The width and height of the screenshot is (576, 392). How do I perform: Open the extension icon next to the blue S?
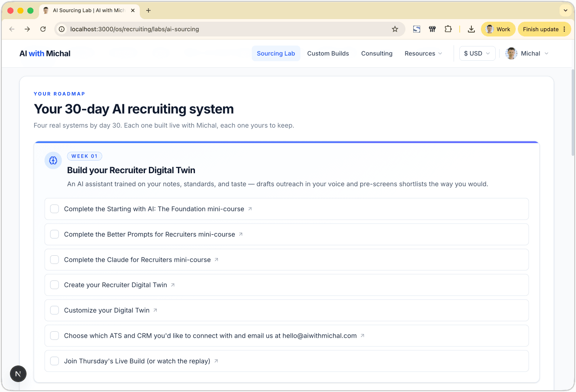coord(432,29)
